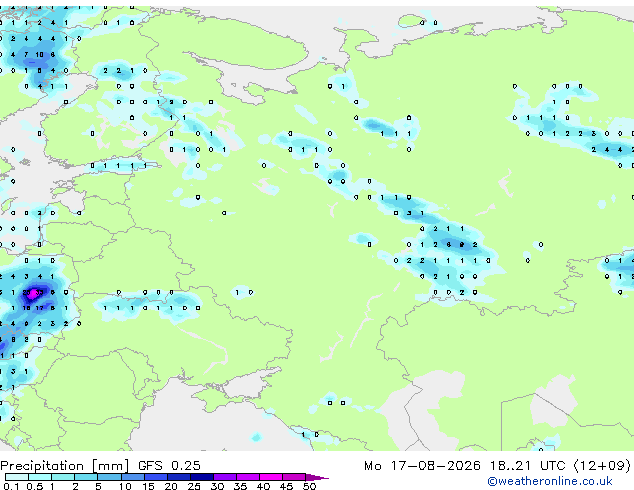Screen dimensions: 634x490
Task: Click the legend label '50'
Action: coord(309,486)
